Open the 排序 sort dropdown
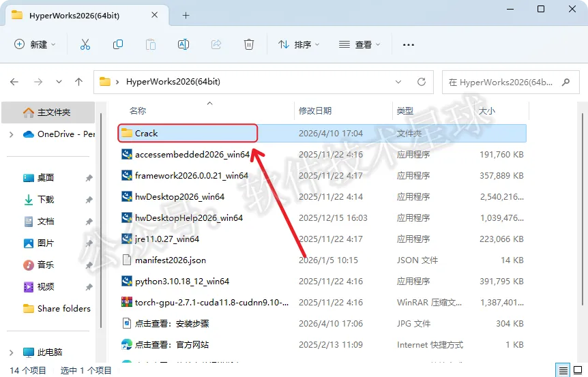The height and width of the screenshot is (377, 588). pos(299,44)
